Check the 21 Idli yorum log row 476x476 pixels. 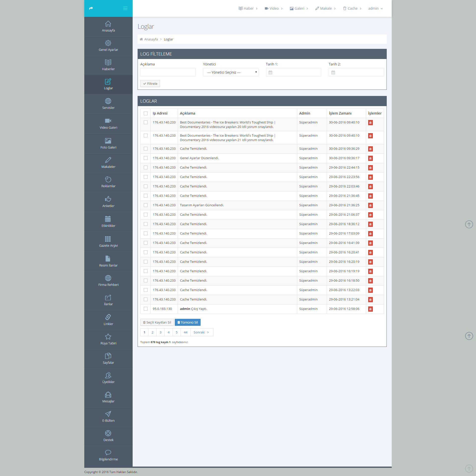point(146,136)
